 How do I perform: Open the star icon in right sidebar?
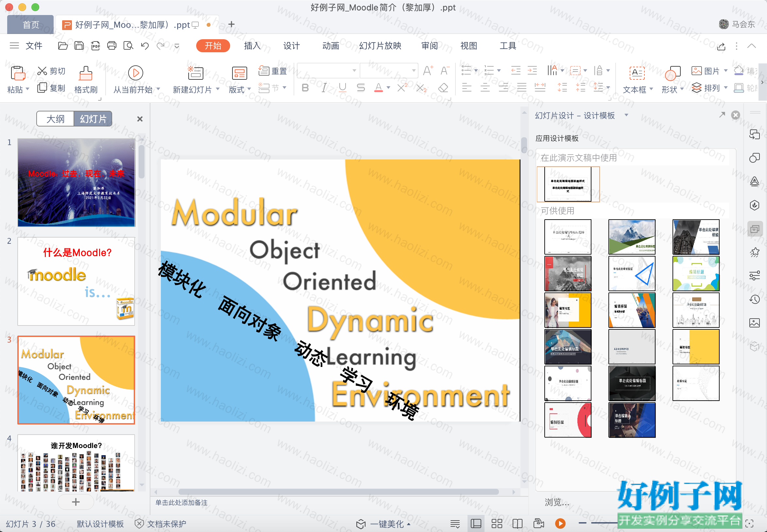click(755, 252)
